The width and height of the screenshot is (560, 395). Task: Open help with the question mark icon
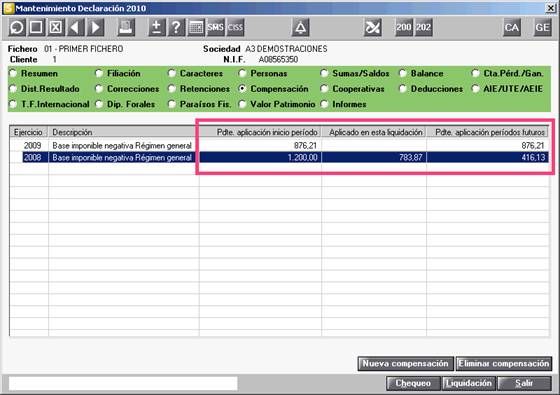click(176, 28)
